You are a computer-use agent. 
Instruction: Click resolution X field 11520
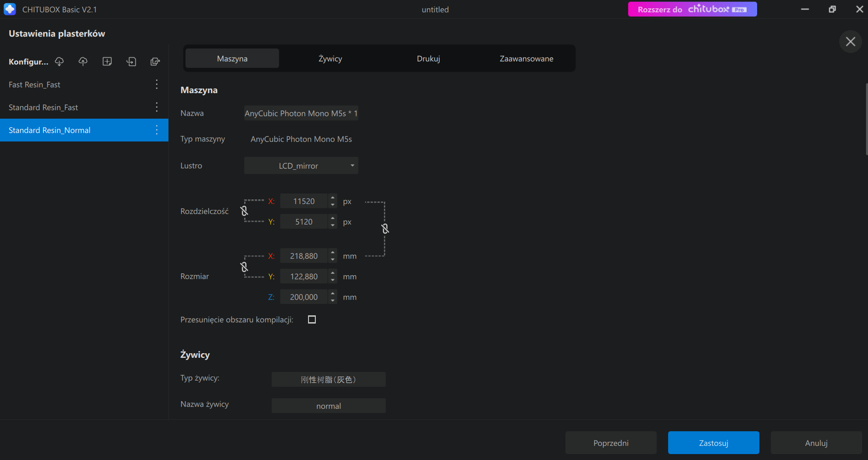click(x=304, y=201)
